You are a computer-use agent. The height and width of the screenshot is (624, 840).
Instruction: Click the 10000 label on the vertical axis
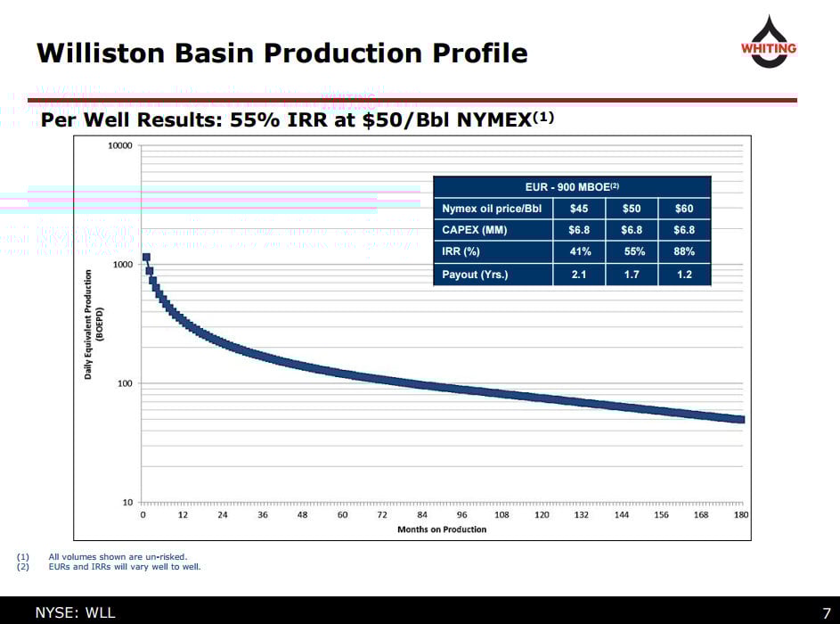point(119,146)
